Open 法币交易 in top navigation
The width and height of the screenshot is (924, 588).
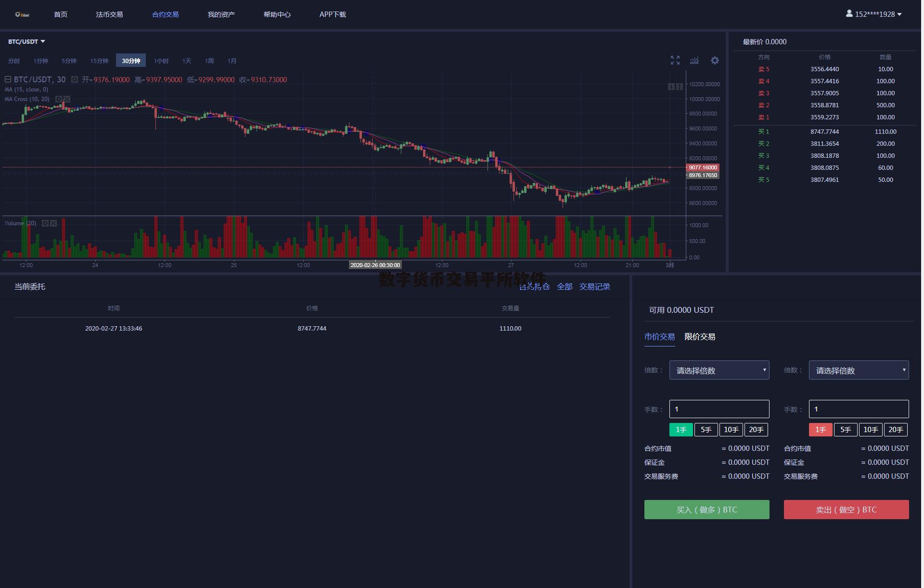(109, 14)
